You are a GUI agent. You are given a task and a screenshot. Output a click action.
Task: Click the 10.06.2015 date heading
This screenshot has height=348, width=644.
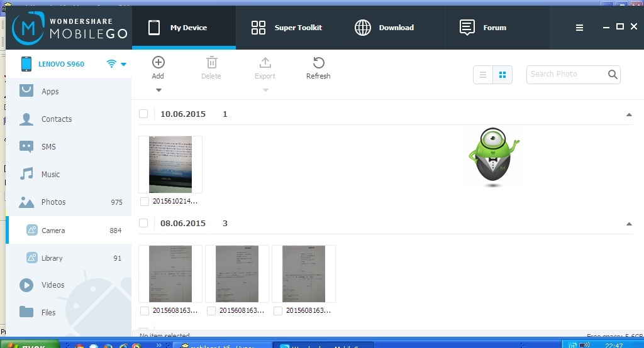click(x=183, y=114)
